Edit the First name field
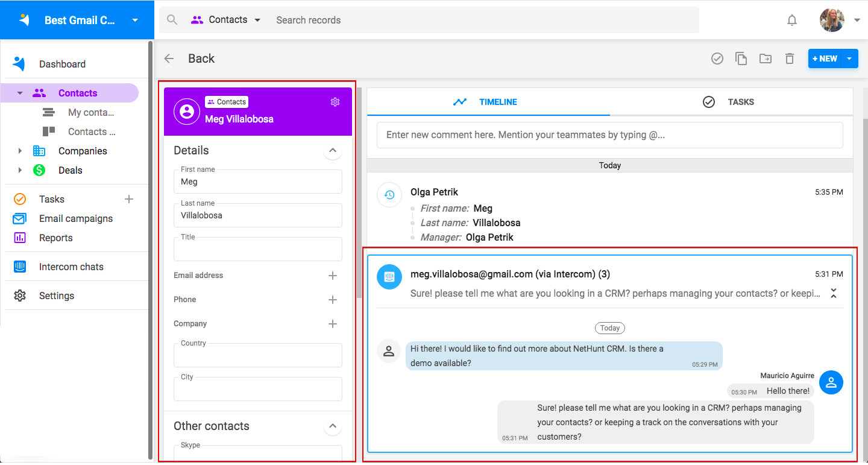 [x=258, y=182]
